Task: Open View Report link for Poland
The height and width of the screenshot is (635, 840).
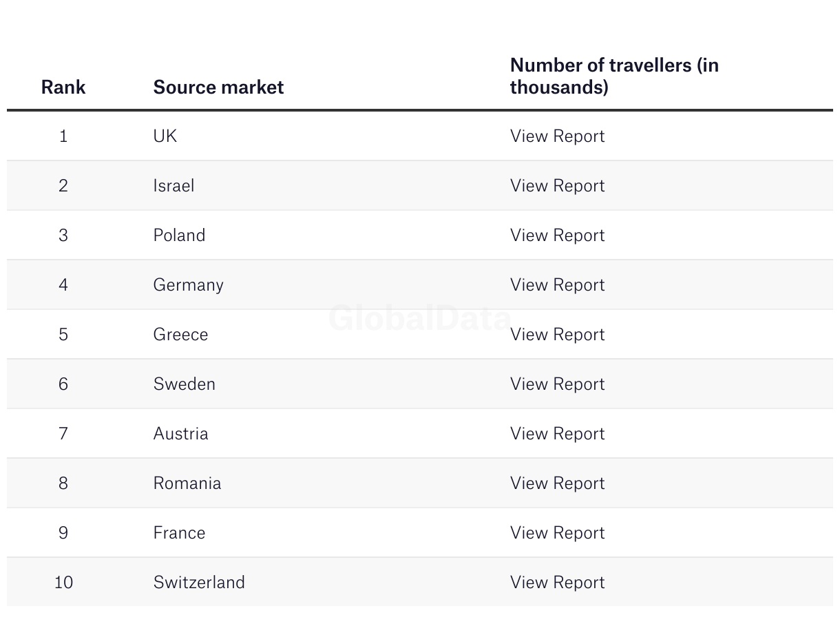Action: [557, 236]
